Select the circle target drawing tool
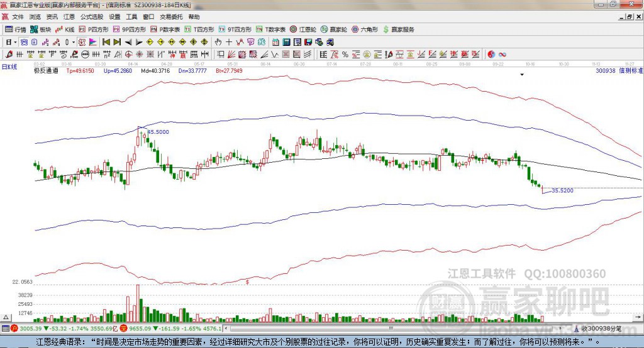Screen dimensions: 644x348 (x=128, y=54)
